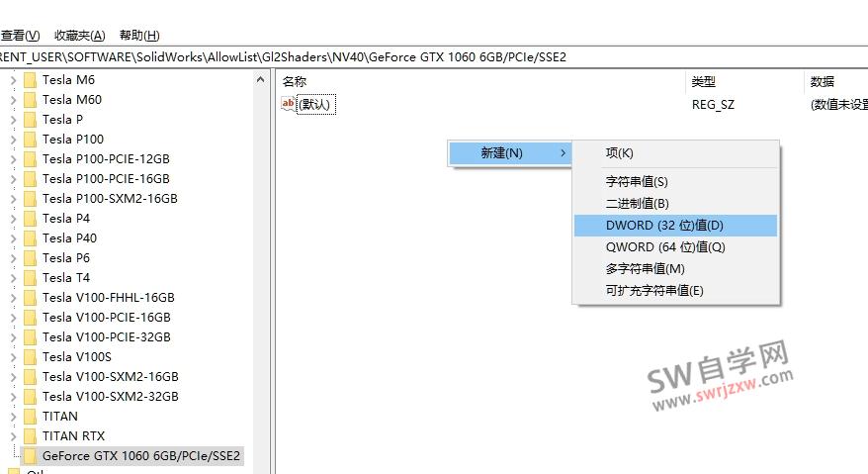Open the 新建(N) submenu entry
868x474 pixels.
tap(509, 153)
